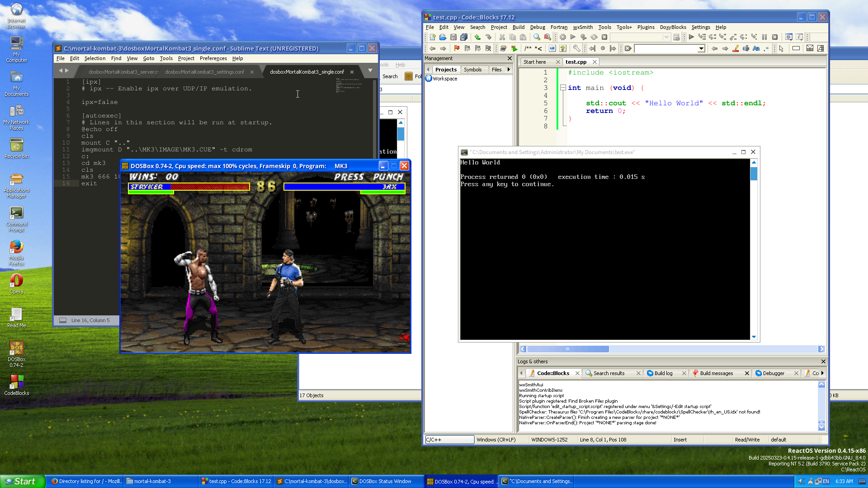
Task: Open Preferences menu in Sublime Text
Action: [x=213, y=58]
